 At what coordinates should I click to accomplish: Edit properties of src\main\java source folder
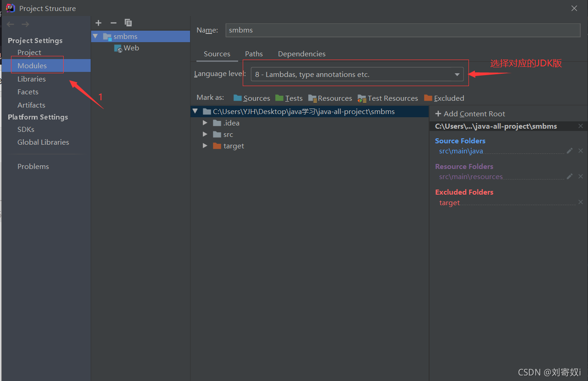570,151
